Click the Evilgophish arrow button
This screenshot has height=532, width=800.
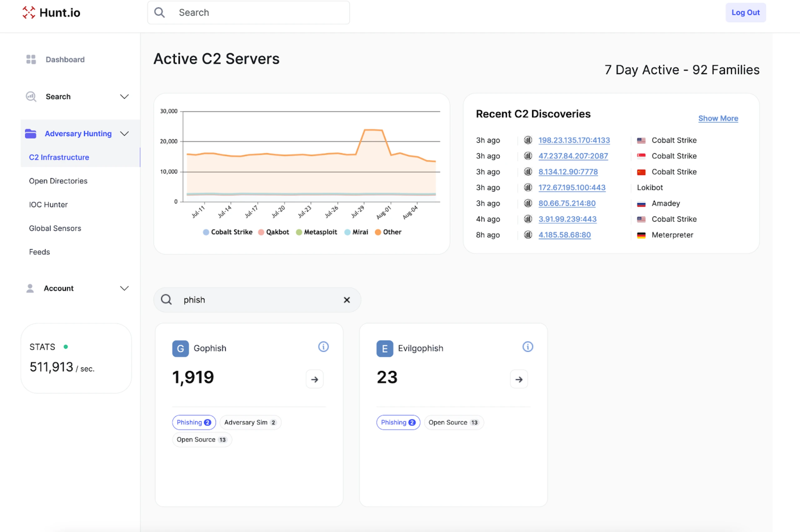click(519, 379)
